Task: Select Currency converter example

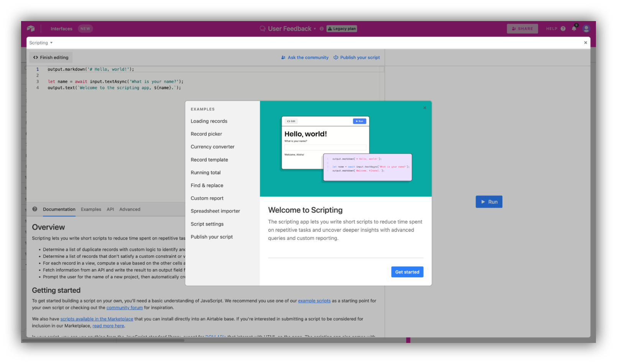Action: tap(212, 147)
